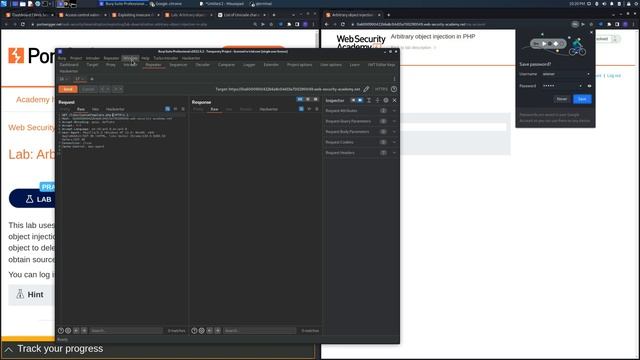Open Request search settings gear icon
The height and width of the screenshot is (360, 640).
coord(68,331)
